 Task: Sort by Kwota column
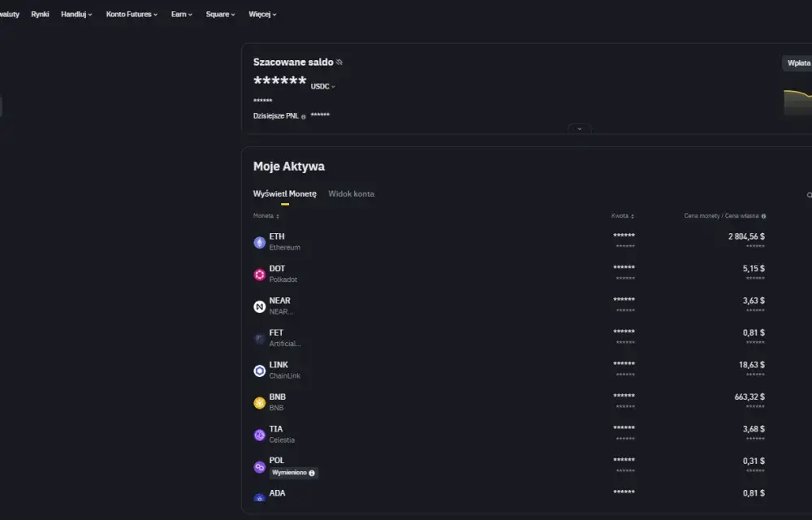(623, 216)
